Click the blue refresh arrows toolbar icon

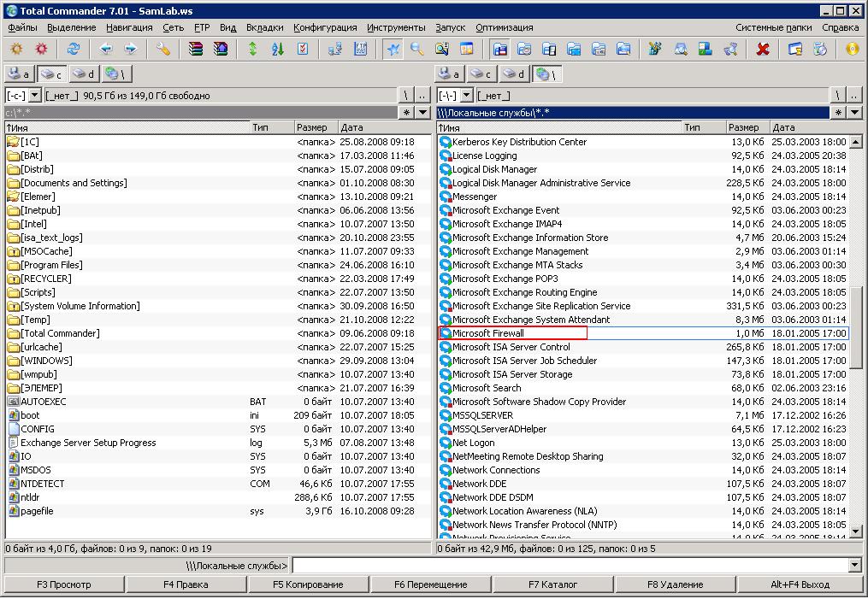(73, 50)
